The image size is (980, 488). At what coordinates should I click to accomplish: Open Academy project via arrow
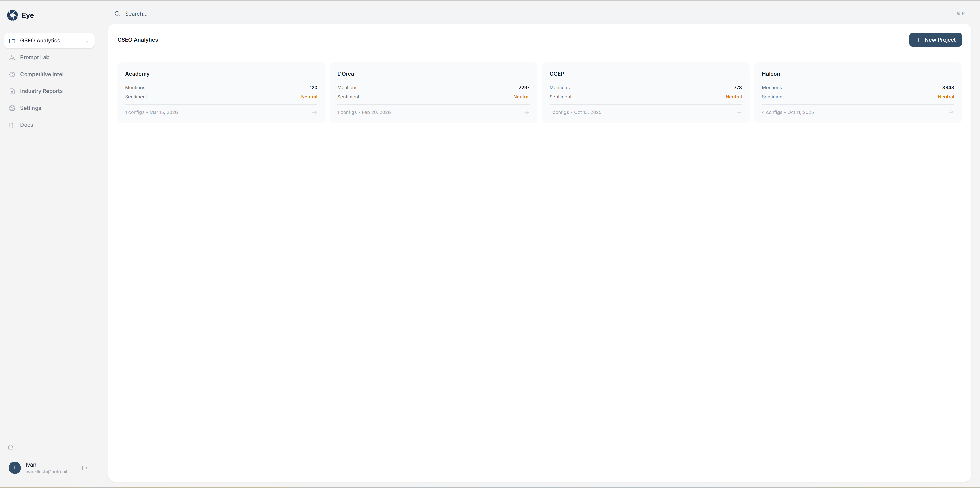click(x=314, y=112)
